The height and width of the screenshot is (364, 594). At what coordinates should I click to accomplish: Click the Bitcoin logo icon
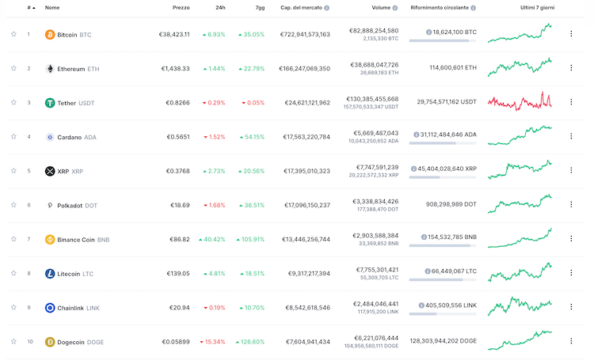pyautogui.click(x=50, y=35)
